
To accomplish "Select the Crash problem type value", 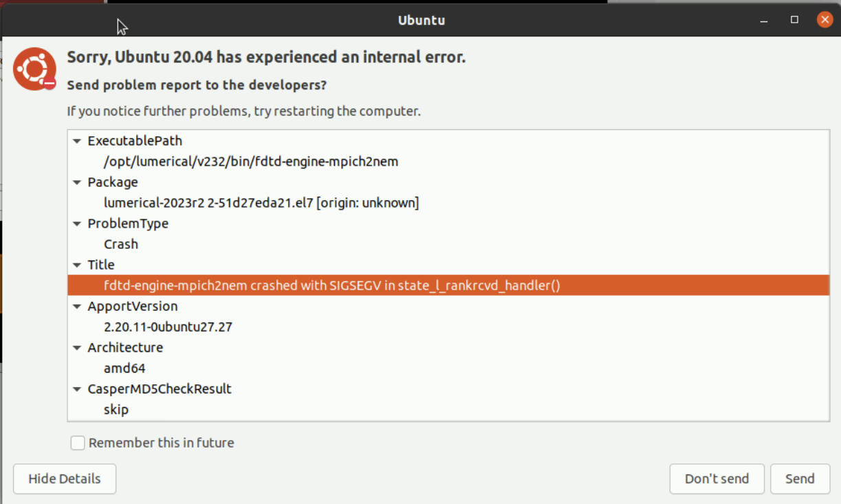I will click(121, 244).
